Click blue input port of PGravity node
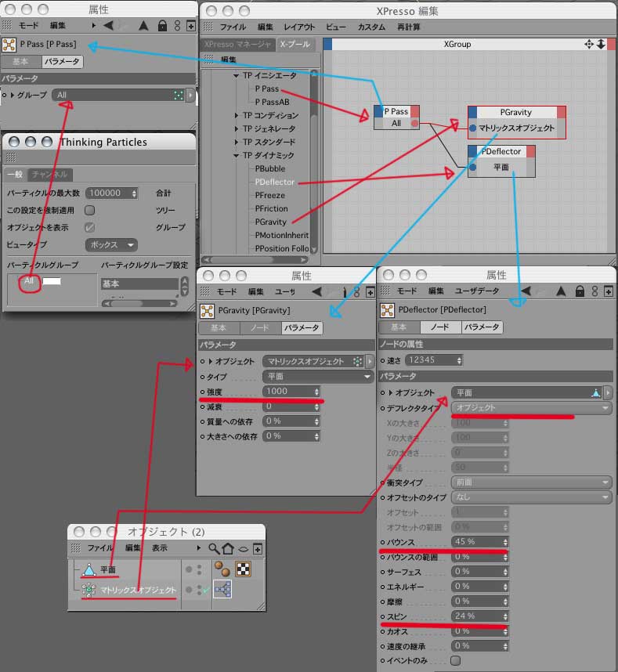This screenshot has height=672, width=618. pyautogui.click(x=472, y=128)
